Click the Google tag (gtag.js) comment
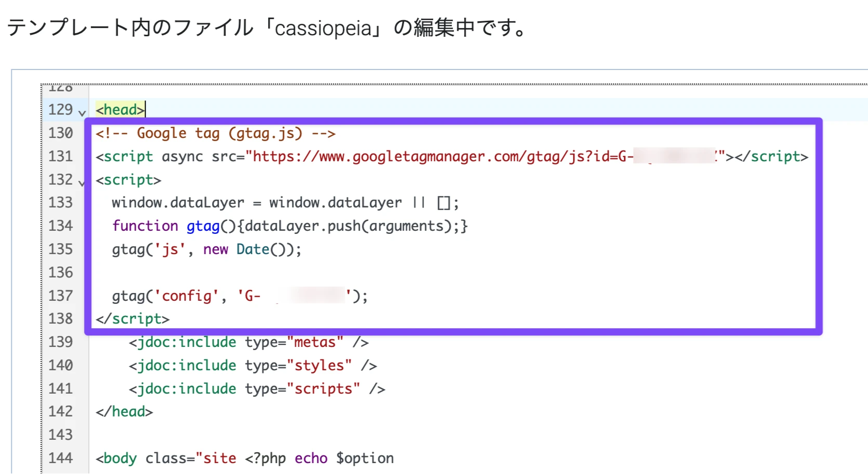This screenshot has height=474, width=868. pyautogui.click(x=215, y=133)
